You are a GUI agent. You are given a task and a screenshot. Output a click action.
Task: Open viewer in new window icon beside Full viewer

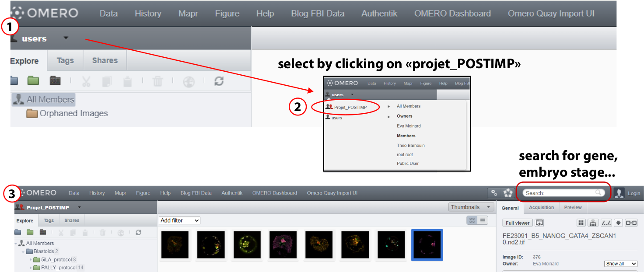(x=539, y=223)
